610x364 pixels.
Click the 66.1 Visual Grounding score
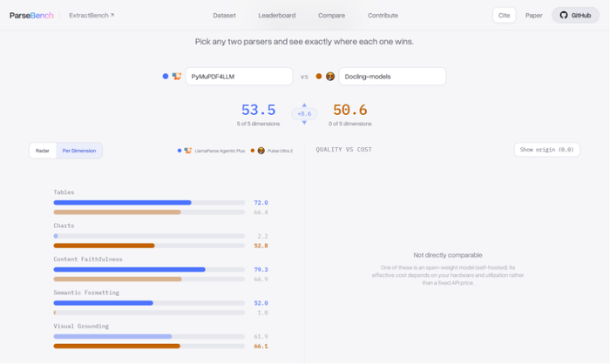[261, 346]
